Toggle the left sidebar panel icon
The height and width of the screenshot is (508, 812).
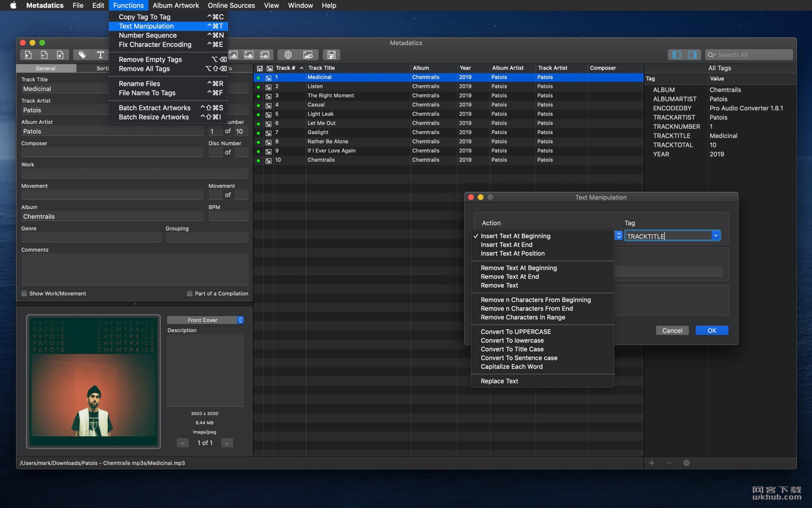[676, 55]
